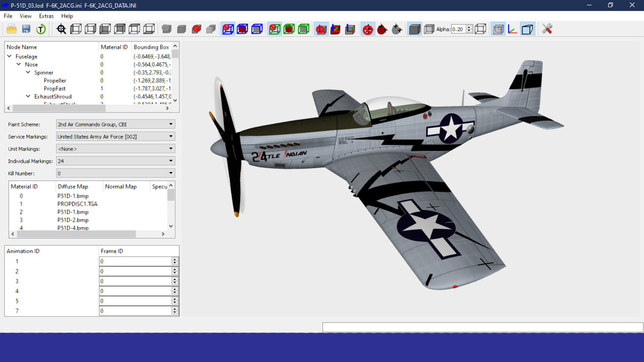Image resolution: width=644 pixels, height=362 pixels.
Task: Click green wireframe cube with solid red box
Action: click(289, 29)
